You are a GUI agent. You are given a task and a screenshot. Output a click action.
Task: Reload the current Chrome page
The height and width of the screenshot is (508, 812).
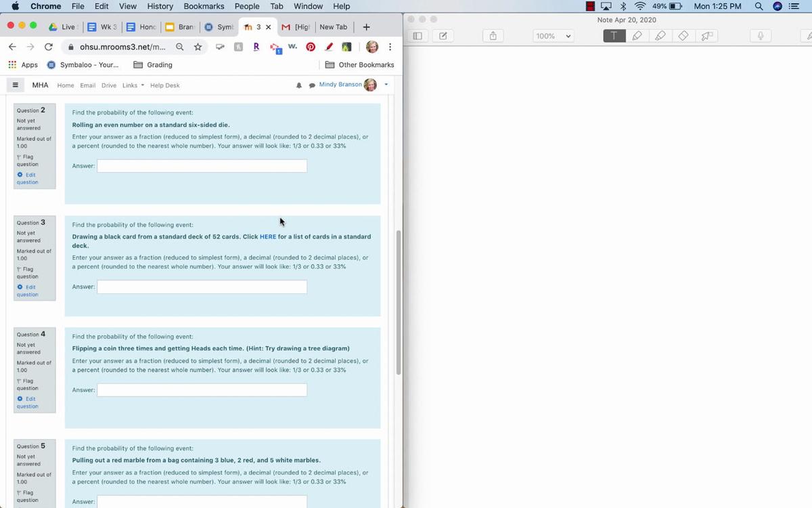[x=48, y=47]
